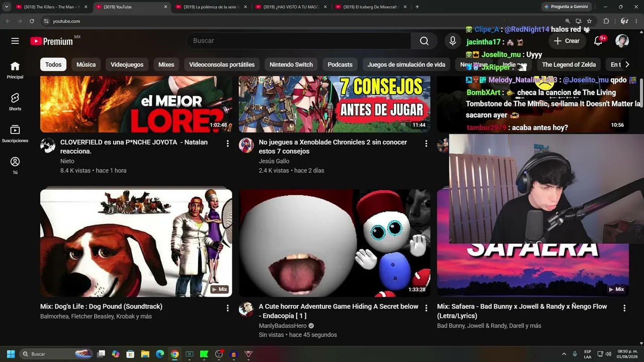Viewport: 644px width, 362px height.
Task: Open the Chrome three-dot menu
Action: [x=636, y=21]
